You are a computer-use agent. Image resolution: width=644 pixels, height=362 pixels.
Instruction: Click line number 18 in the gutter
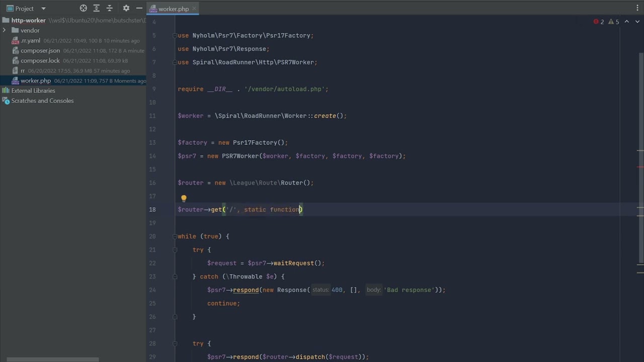pyautogui.click(x=152, y=210)
